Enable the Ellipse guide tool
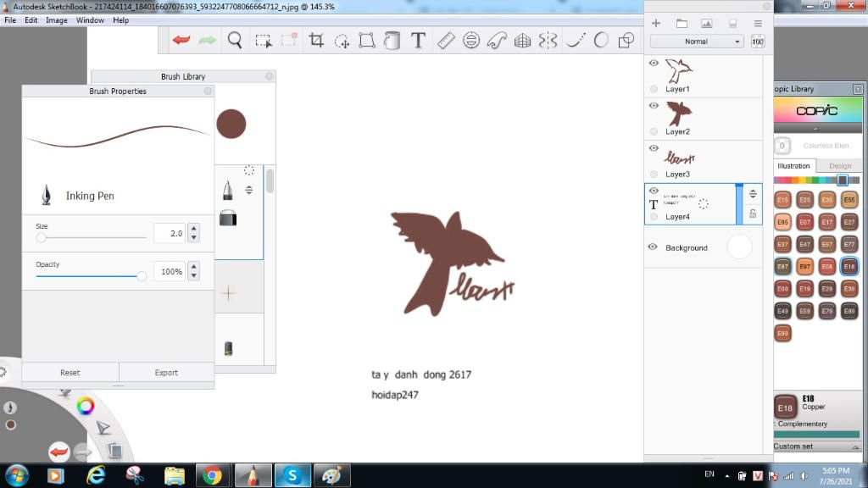 471,41
